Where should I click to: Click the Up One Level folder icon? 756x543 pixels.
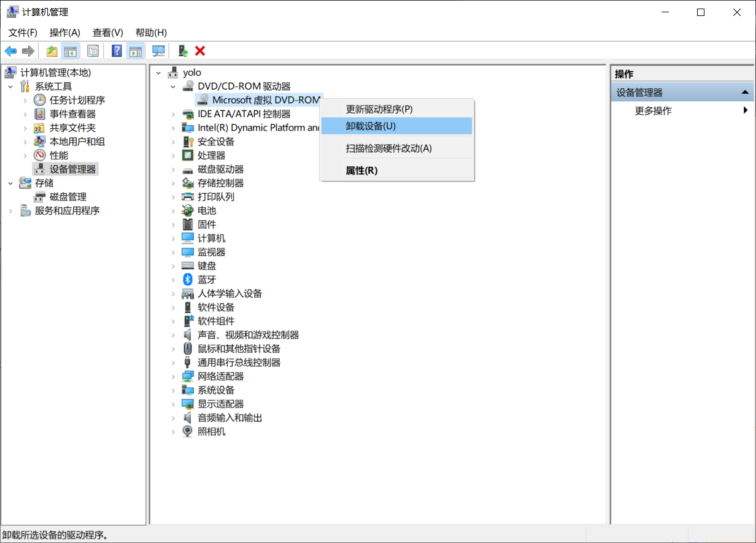coord(52,51)
